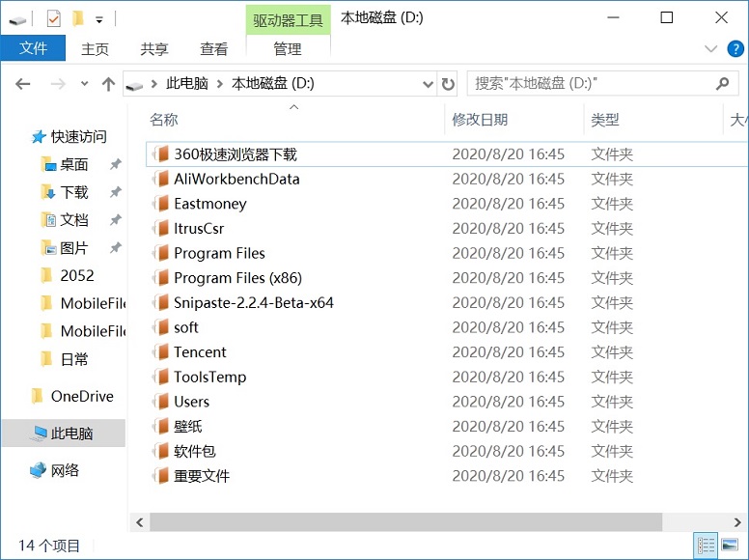The image size is (749, 560).
Task: Select the 软件包 folder name
Action: click(x=195, y=451)
